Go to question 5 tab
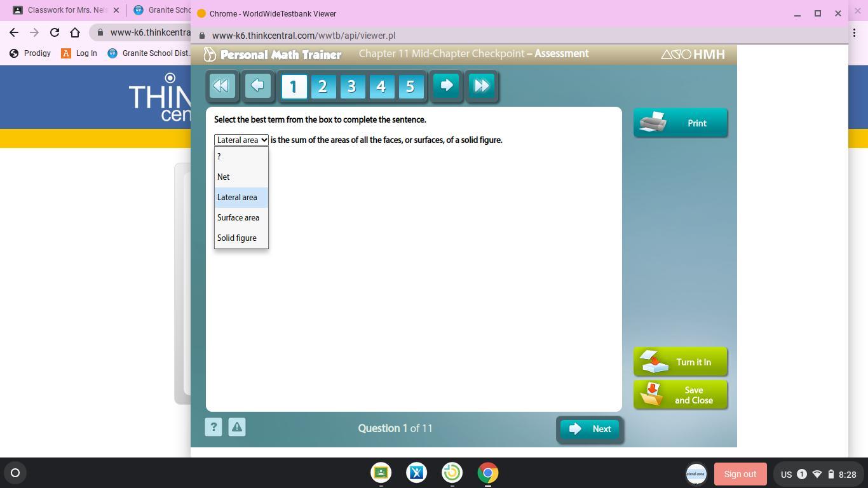The height and width of the screenshot is (488, 868). tap(410, 86)
